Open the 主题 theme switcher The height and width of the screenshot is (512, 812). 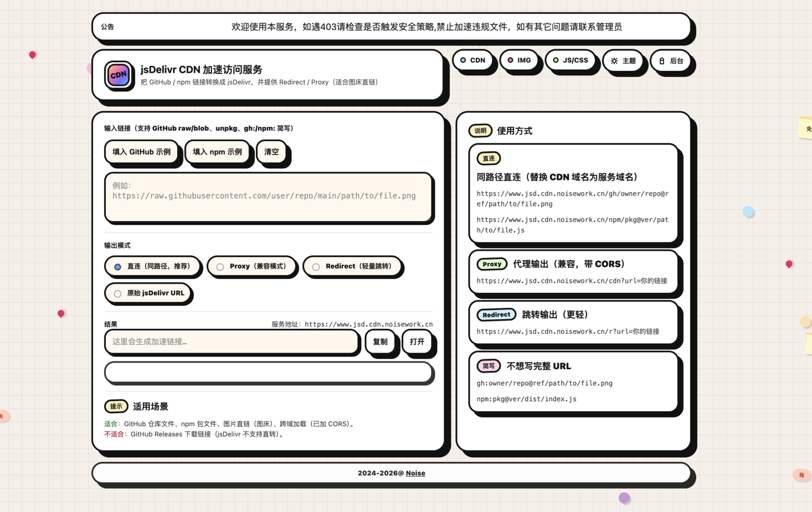point(623,61)
